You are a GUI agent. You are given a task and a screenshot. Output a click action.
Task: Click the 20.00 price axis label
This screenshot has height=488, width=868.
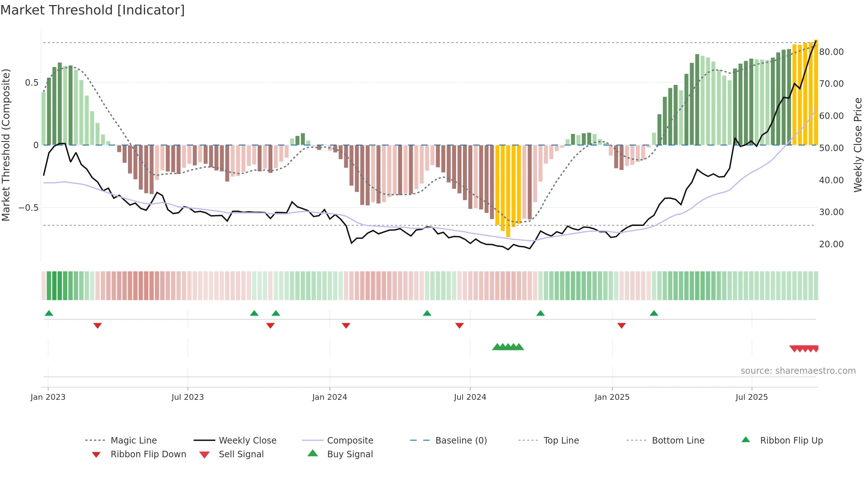[831, 244]
